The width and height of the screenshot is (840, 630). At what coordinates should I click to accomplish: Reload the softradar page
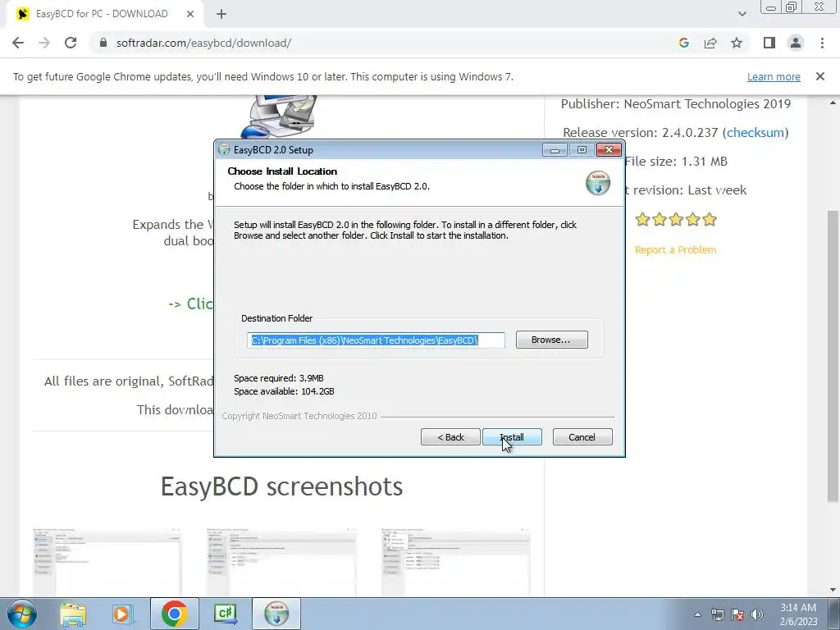[71, 43]
